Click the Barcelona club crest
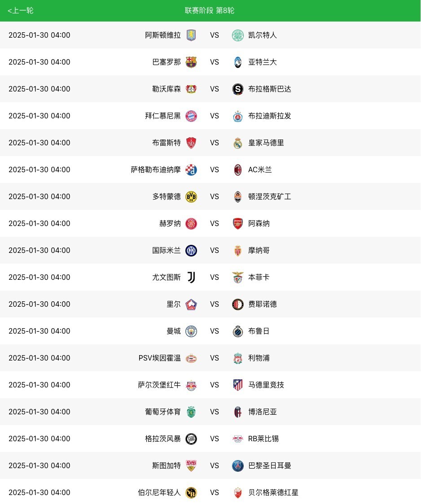 tap(191, 62)
